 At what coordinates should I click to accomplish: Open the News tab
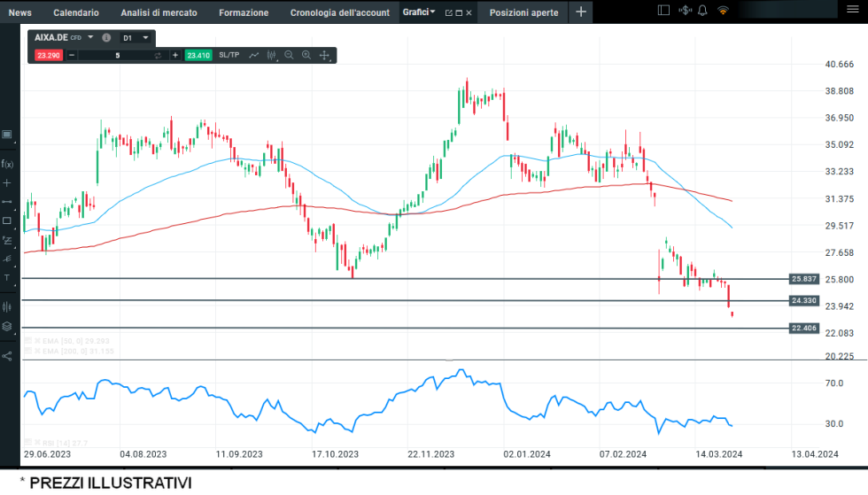[x=19, y=12]
